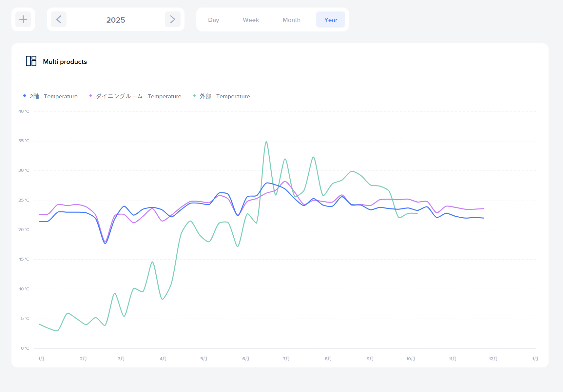563x392 pixels.
Task: Click the Multi products title
Action: [x=65, y=62]
